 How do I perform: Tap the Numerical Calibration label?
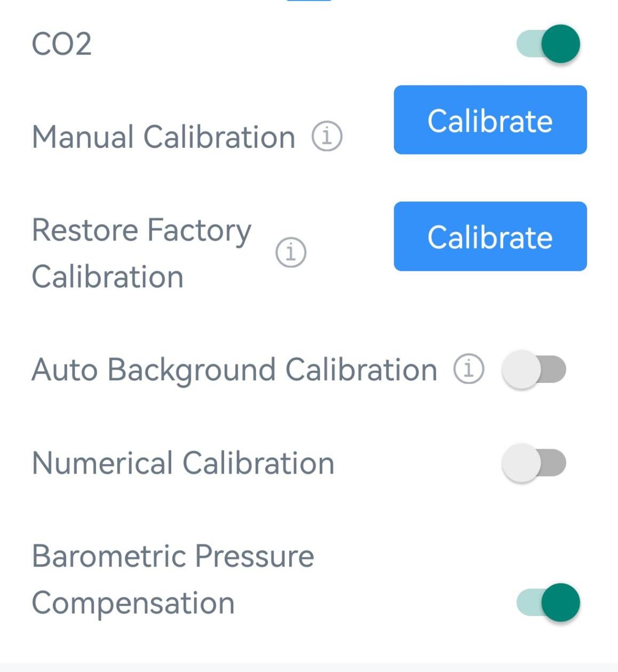183,463
